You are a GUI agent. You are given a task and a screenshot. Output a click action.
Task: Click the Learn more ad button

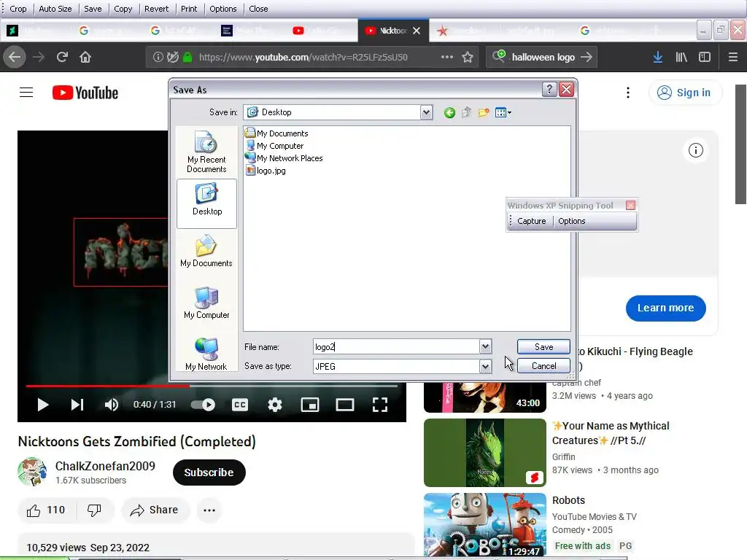(665, 308)
